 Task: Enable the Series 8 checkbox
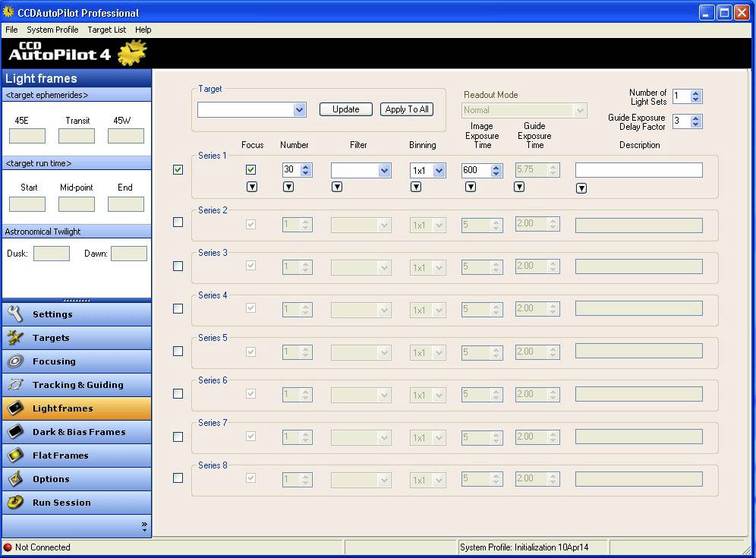[x=178, y=478]
